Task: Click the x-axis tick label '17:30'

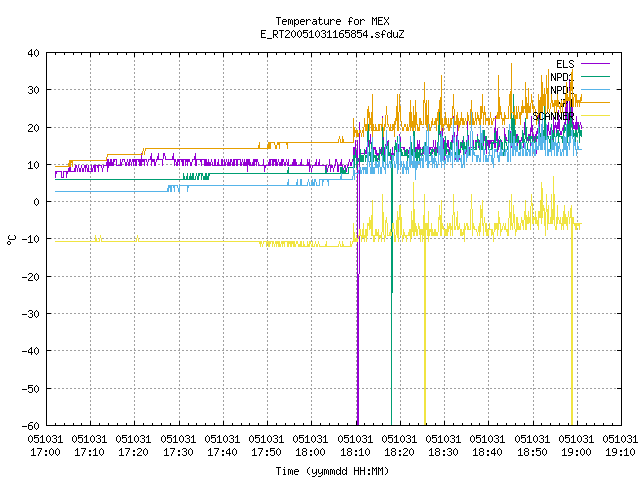Action: [x=178, y=452]
